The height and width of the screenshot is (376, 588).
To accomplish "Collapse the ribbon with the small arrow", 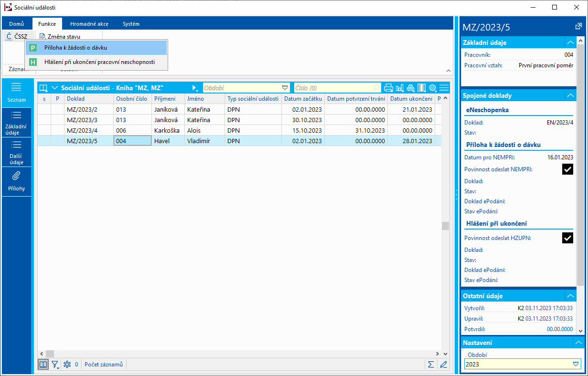I will (x=448, y=70).
